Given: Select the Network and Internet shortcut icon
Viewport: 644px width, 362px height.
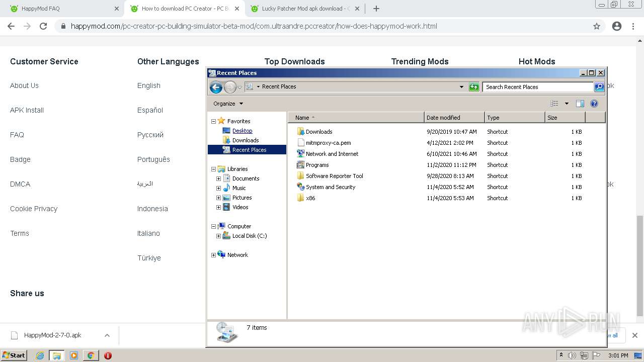Looking at the screenshot, I should pos(300,154).
